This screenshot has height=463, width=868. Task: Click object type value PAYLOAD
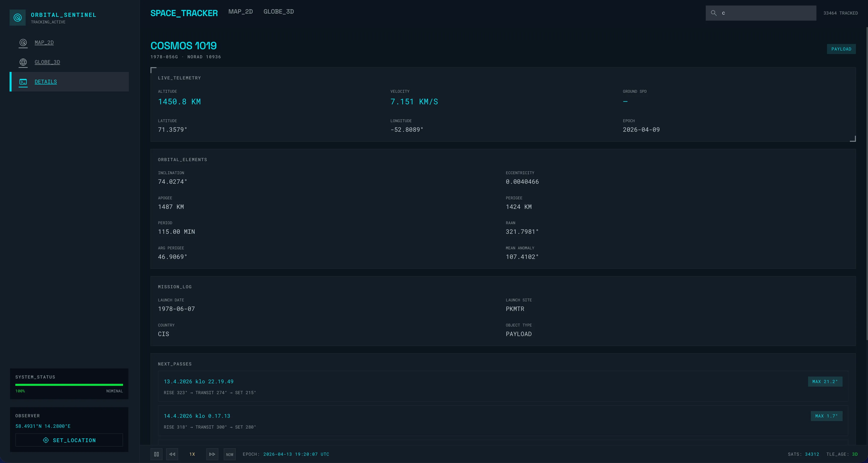pyautogui.click(x=519, y=334)
